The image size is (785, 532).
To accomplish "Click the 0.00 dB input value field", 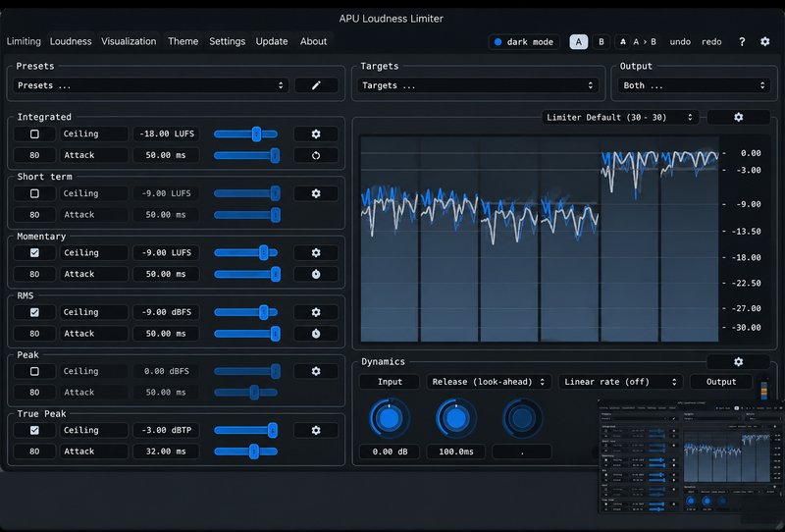I will click(390, 452).
